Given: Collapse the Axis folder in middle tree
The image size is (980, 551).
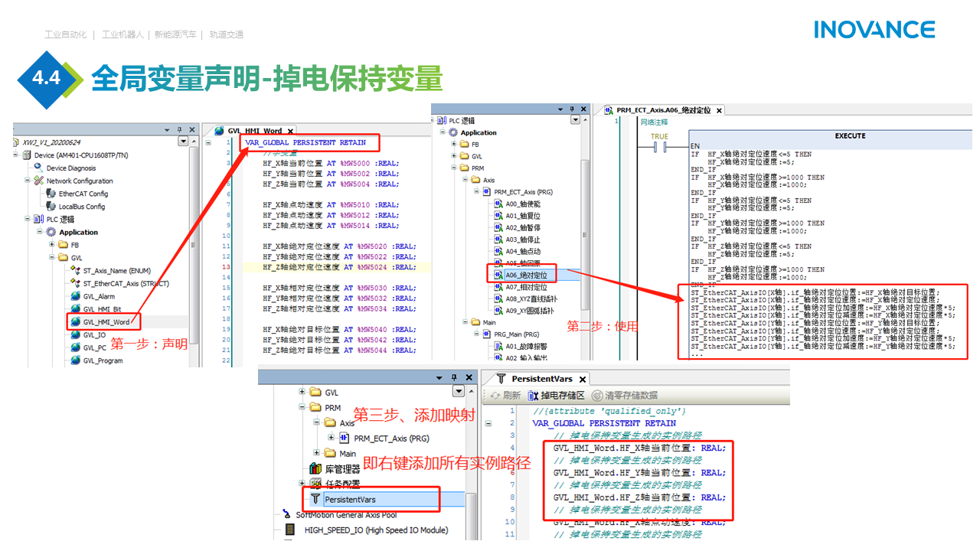Looking at the screenshot, I should pos(465,180).
